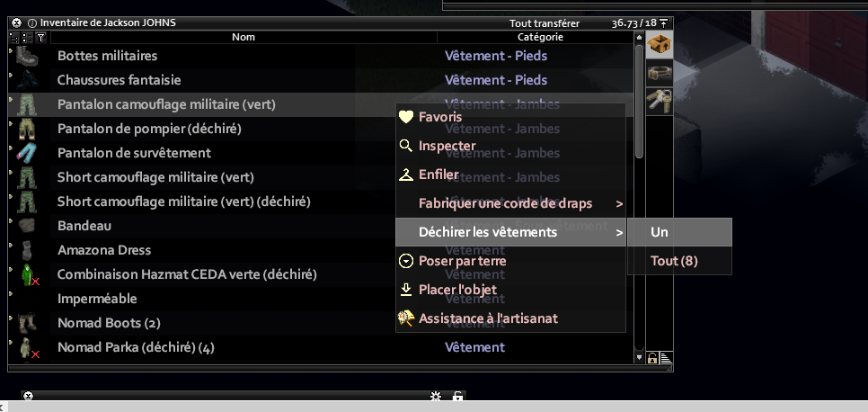
Task: Click the info icon beside Inventaire title
Action: [x=32, y=23]
